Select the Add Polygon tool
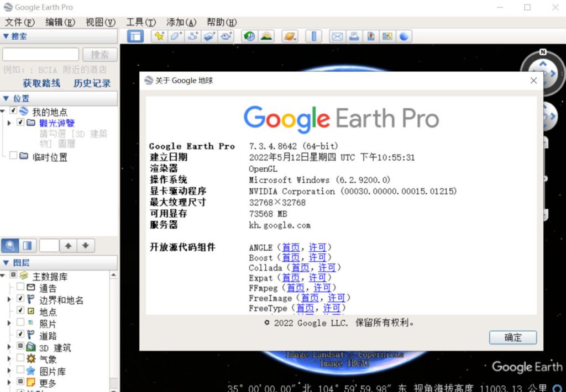Viewport: 566px width, 392px height. coord(176,36)
